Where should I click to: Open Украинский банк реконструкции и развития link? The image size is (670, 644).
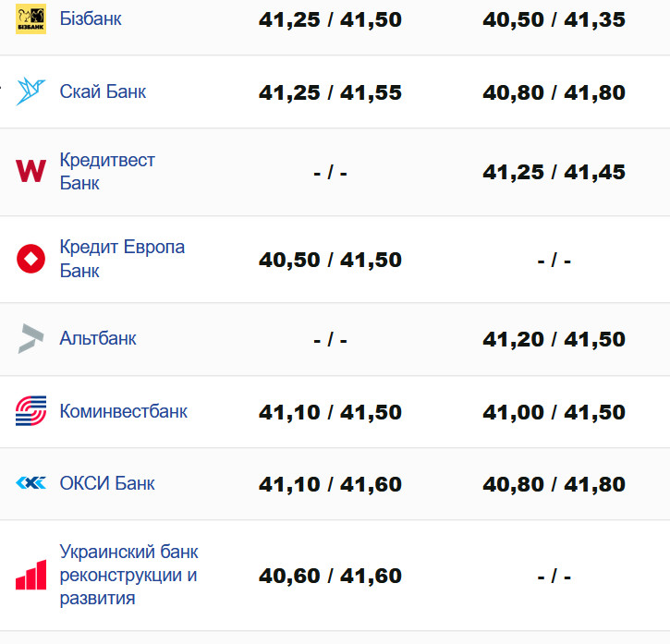[x=128, y=575]
